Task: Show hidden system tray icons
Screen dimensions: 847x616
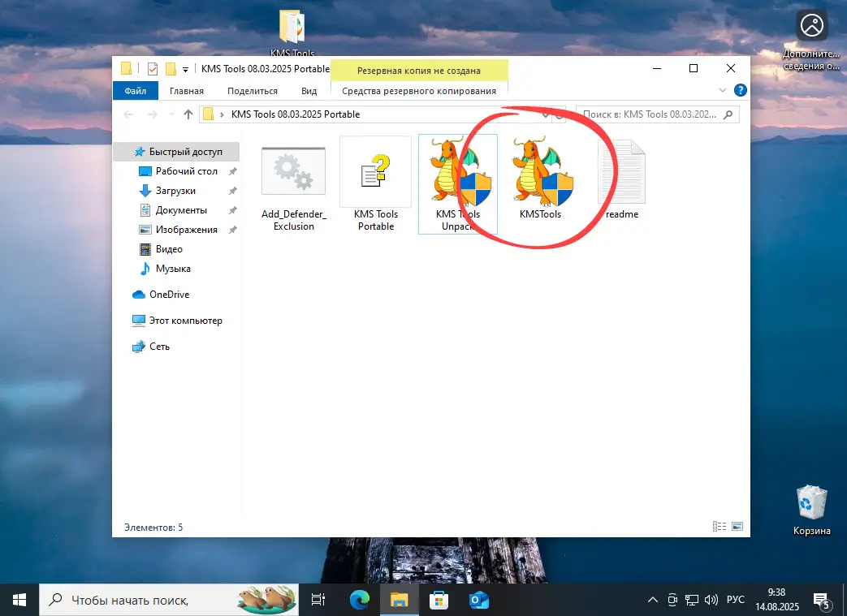Action: tap(653, 601)
